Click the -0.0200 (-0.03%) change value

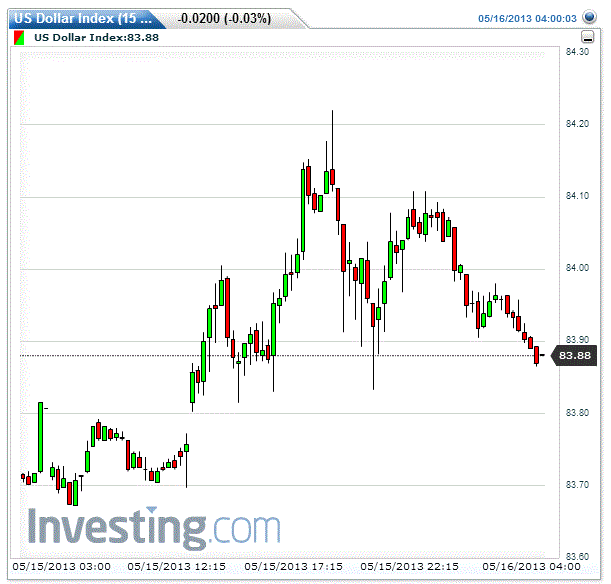[224, 18]
